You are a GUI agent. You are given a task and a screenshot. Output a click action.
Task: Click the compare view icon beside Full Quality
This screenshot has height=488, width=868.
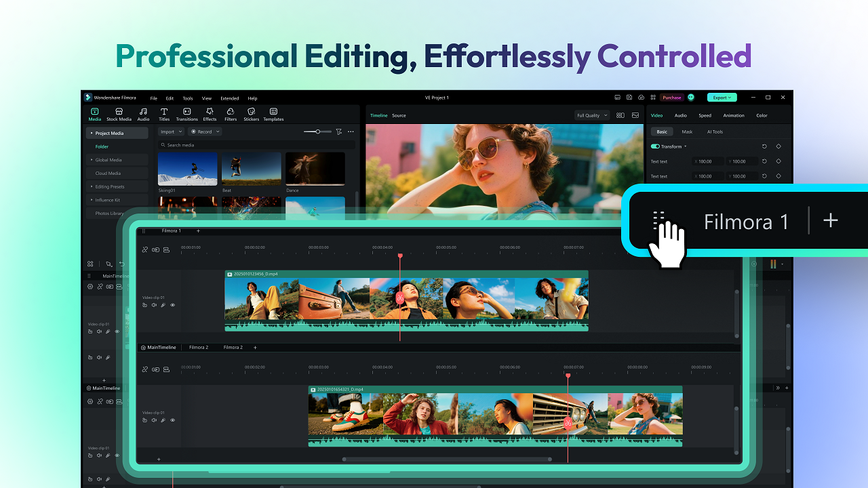620,115
